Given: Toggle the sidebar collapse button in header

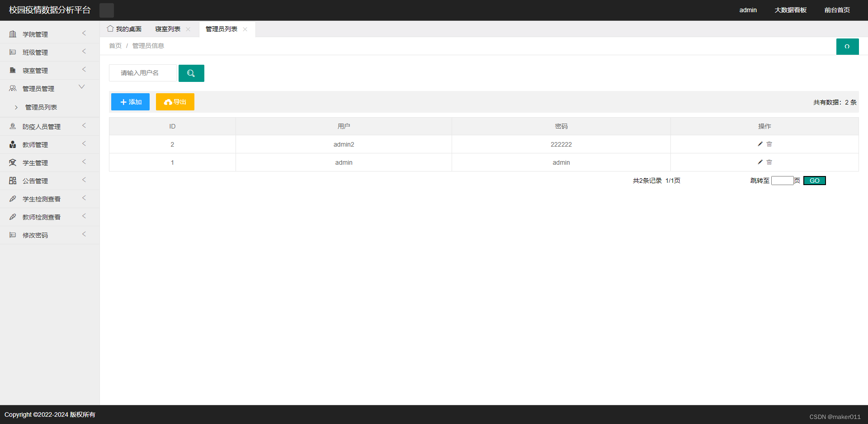Looking at the screenshot, I should 107,10.
